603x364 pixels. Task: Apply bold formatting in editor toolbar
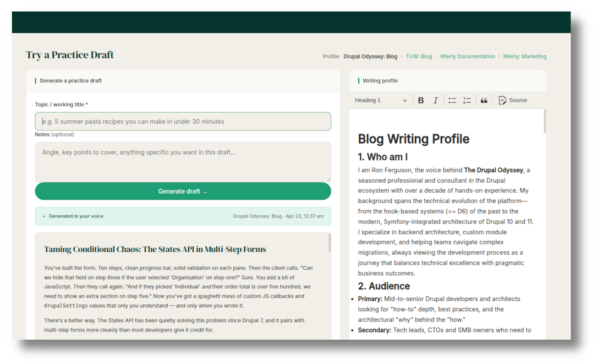pyautogui.click(x=421, y=100)
